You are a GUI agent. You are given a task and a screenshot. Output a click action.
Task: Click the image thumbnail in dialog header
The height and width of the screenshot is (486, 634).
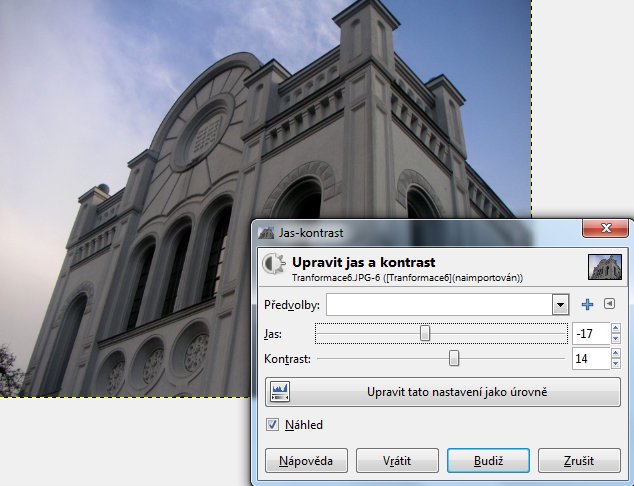point(605,267)
